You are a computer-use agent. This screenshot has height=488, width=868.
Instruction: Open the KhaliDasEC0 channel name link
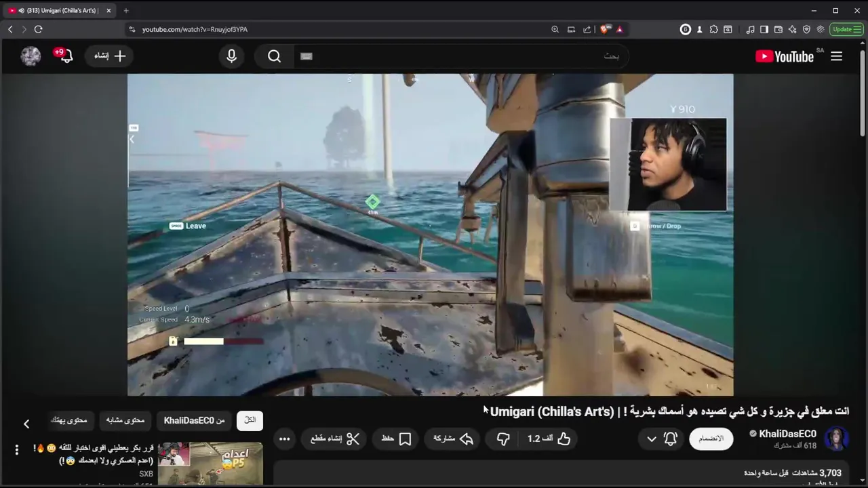[787, 434]
